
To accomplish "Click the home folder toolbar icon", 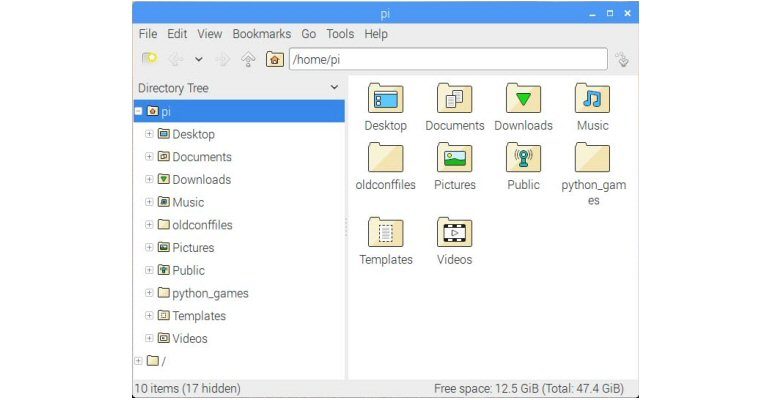I will click(275, 60).
